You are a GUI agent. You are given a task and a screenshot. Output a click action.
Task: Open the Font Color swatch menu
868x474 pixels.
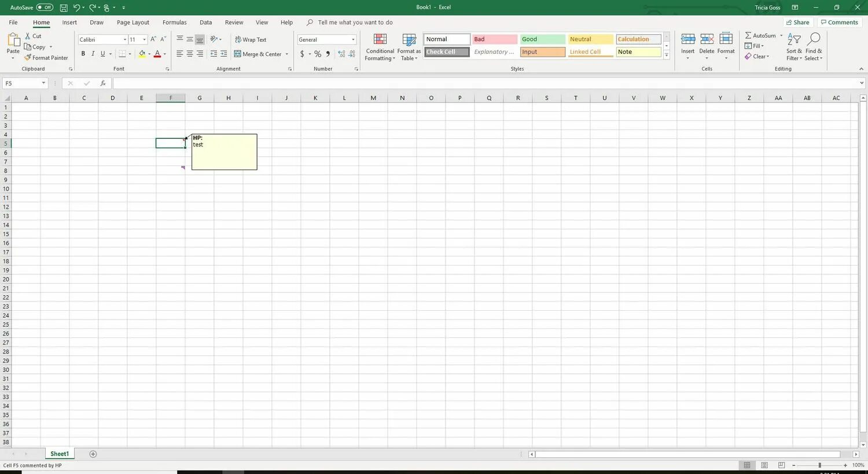[164, 54]
